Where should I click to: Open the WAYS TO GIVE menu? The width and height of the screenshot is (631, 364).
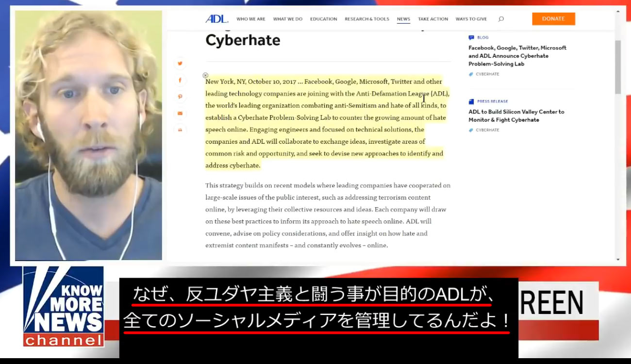coord(471,19)
